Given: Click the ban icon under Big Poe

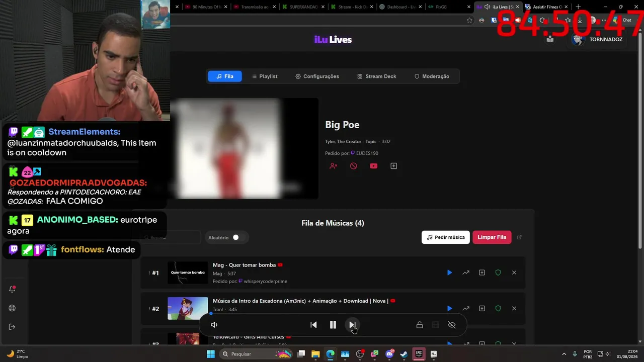Looking at the screenshot, I should tap(354, 166).
